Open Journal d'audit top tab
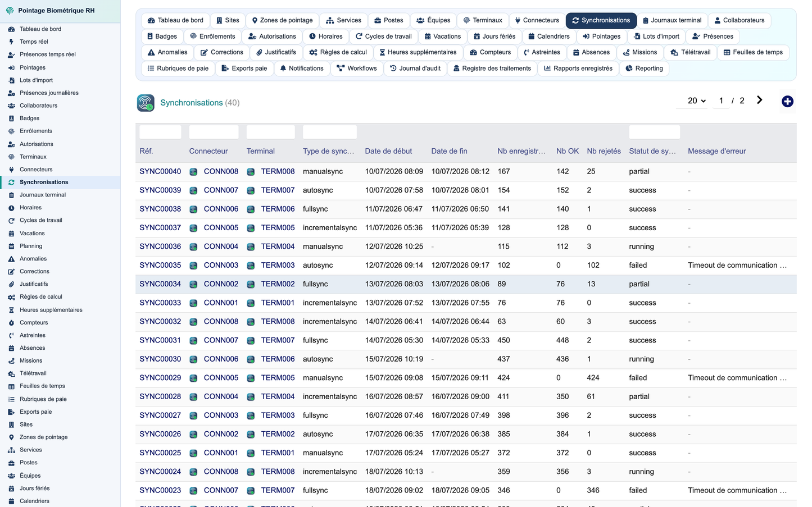Image resolution: width=812 pixels, height=507 pixels. [415, 68]
